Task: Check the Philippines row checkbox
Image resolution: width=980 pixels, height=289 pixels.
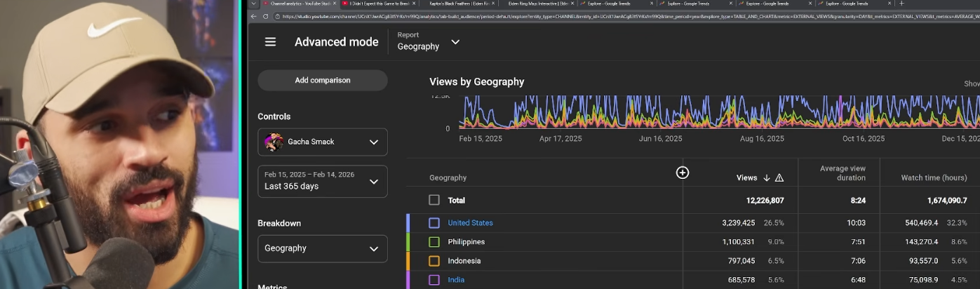Action: (x=434, y=242)
